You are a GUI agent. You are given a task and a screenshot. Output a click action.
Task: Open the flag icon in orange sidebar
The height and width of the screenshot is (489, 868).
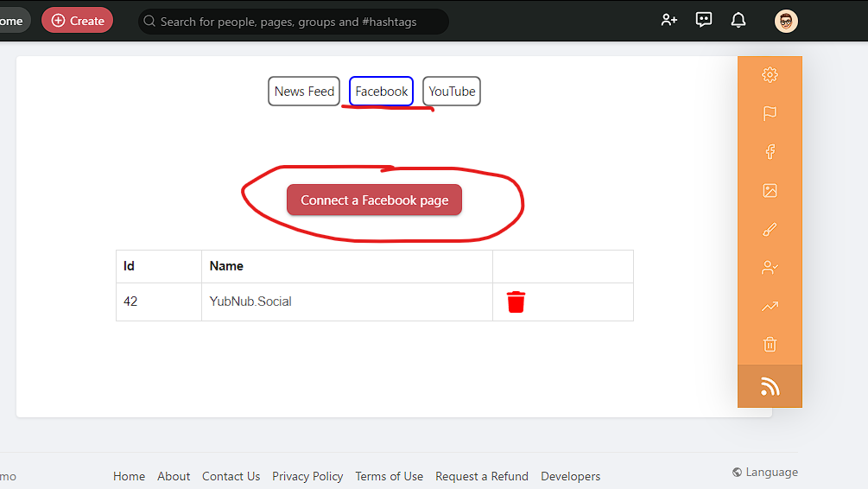click(770, 113)
